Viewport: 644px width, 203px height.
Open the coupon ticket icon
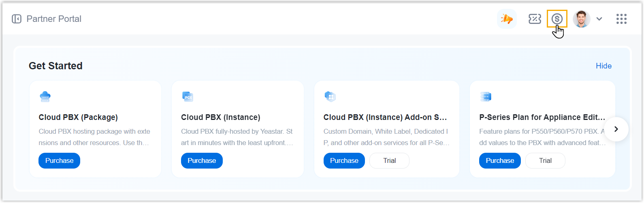coord(535,19)
